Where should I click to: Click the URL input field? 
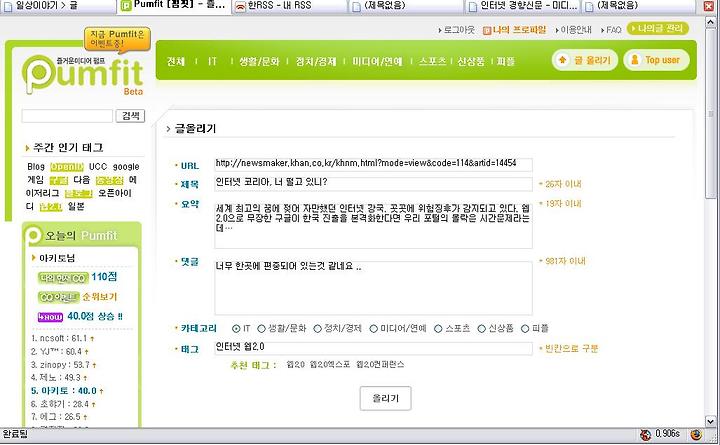pos(373,164)
